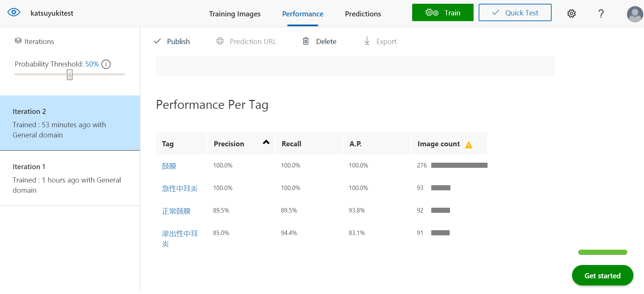
Task: Open the Predictions tab
Action: pyautogui.click(x=363, y=14)
